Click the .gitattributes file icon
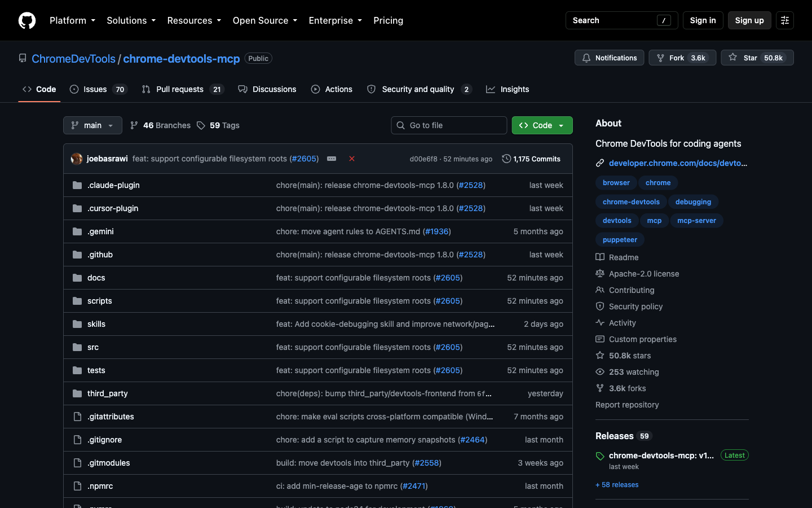The width and height of the screenshot is (812, 508). [77, 417]
